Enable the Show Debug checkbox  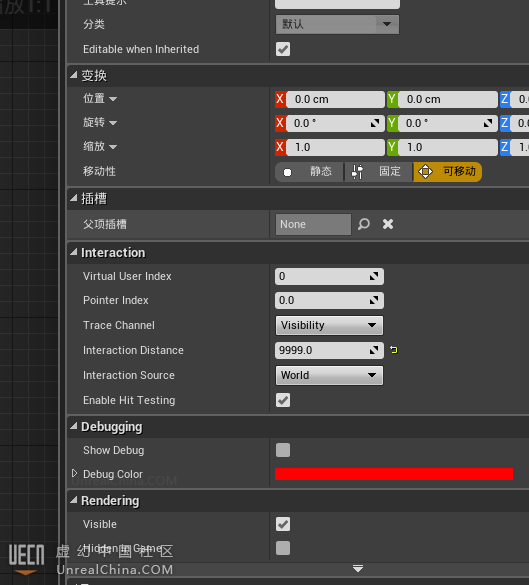coord(283,450)
